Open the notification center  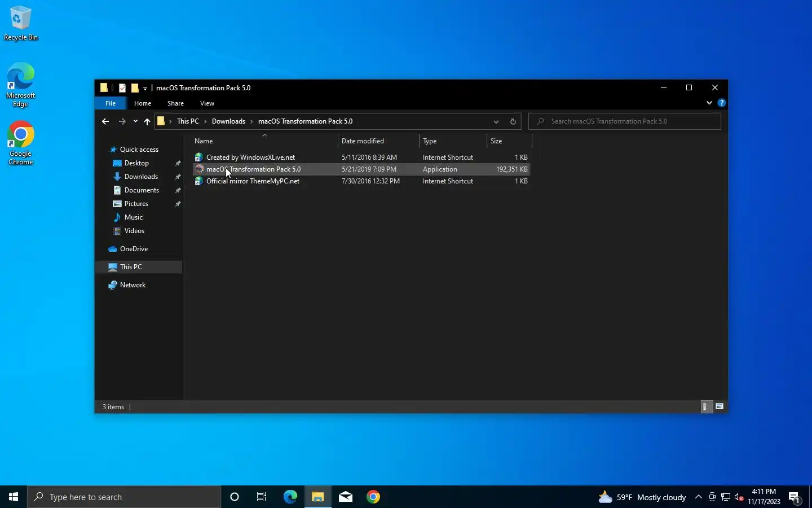pos(795,497)
